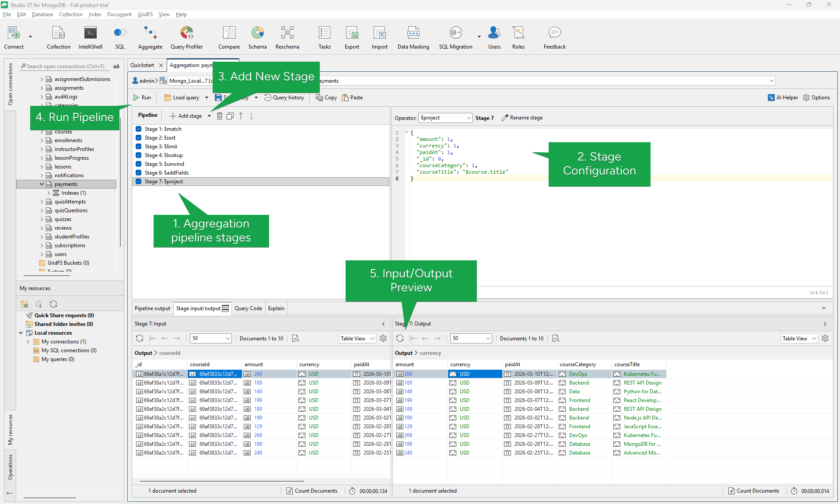Launch IntelliShell from the toolbar

pyautogui.click(x=91, y=37)
